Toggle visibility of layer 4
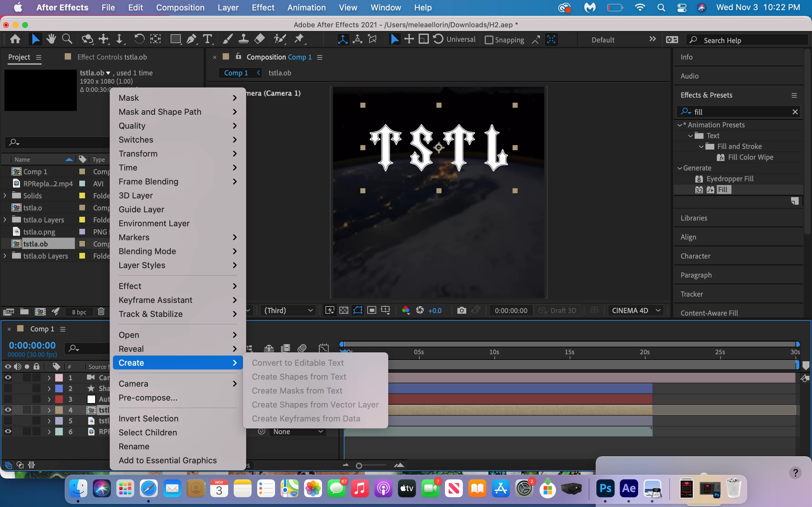The height and width of the screenshot is (507, 812). tap(8, 410)
